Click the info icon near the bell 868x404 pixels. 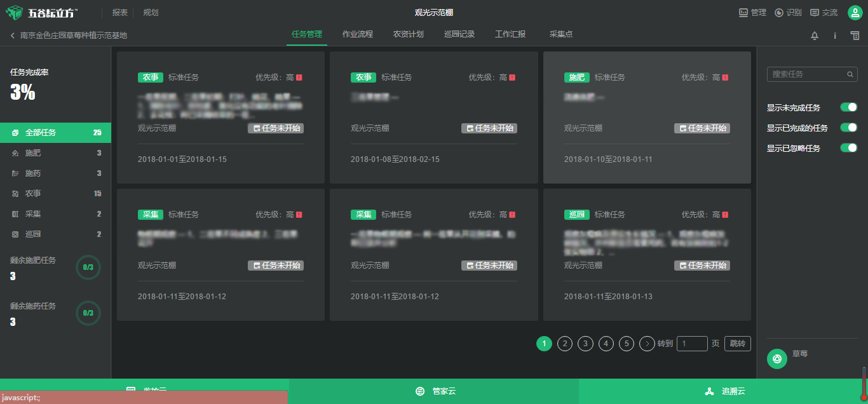coord(835,36)
